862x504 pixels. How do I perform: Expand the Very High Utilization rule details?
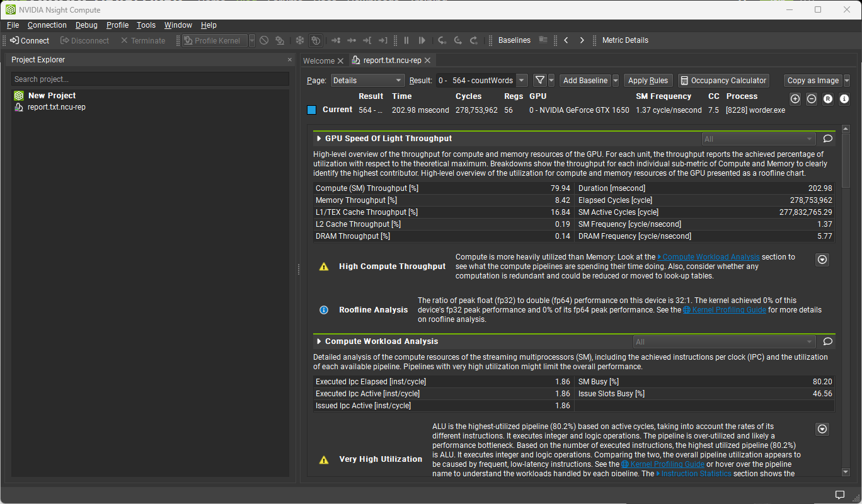(x=822, y=429)
